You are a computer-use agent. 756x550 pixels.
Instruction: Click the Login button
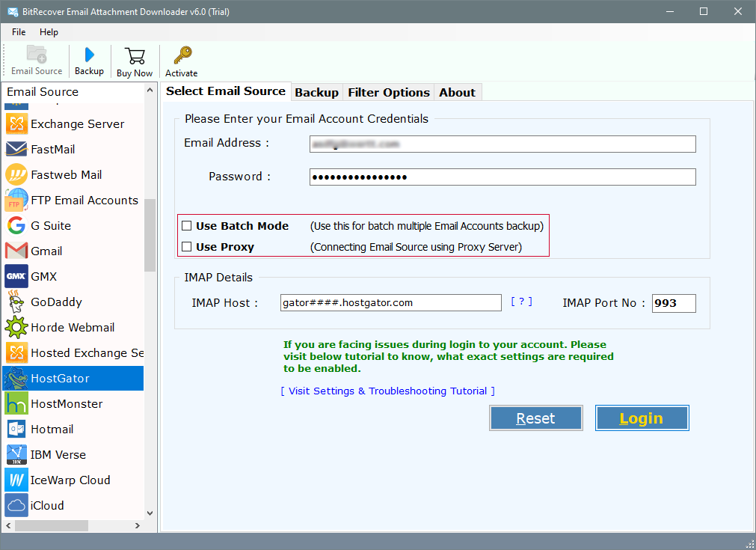point(642,418)
